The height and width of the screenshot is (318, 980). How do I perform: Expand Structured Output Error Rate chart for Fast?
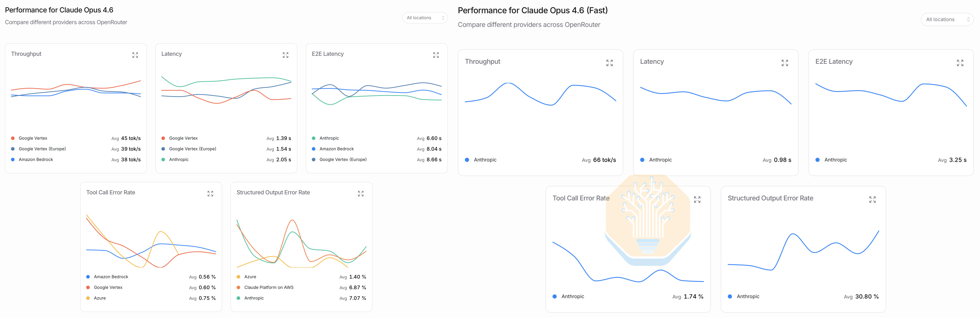click(x=872, y=200)
